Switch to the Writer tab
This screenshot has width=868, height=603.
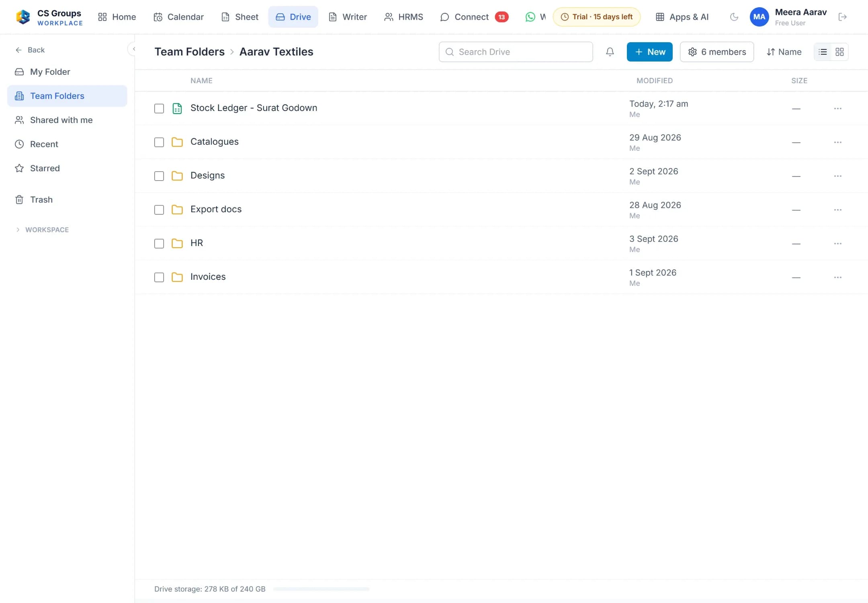point(348,17)
